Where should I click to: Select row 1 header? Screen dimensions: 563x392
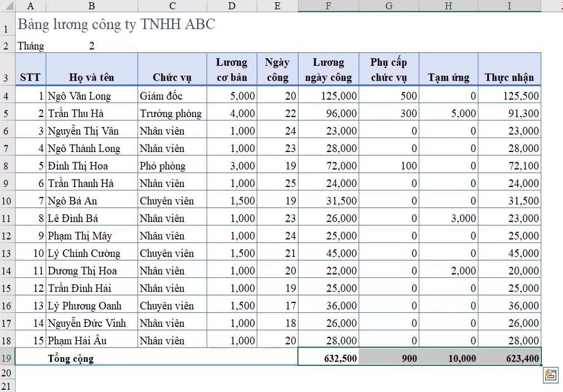coord(7,25)
